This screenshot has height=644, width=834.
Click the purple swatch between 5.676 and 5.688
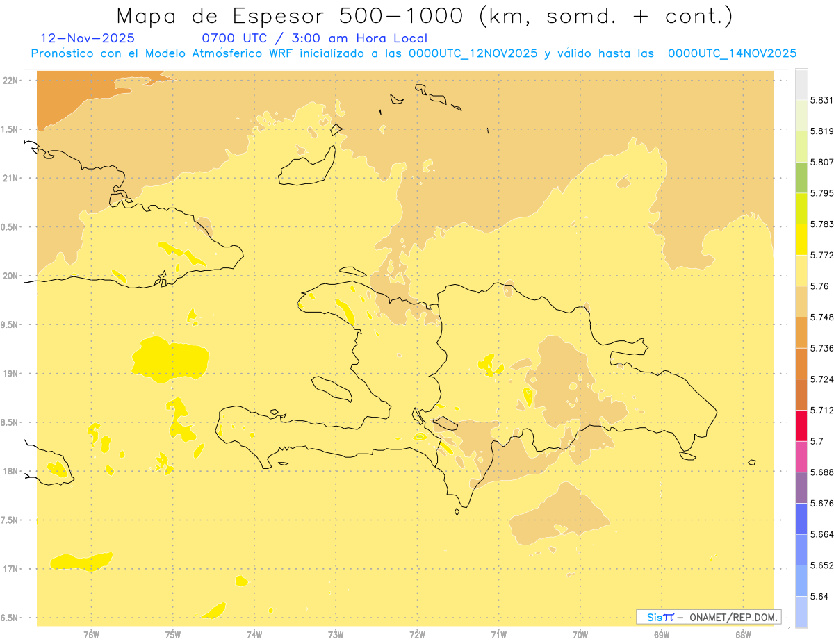click(x=801, y=488)
